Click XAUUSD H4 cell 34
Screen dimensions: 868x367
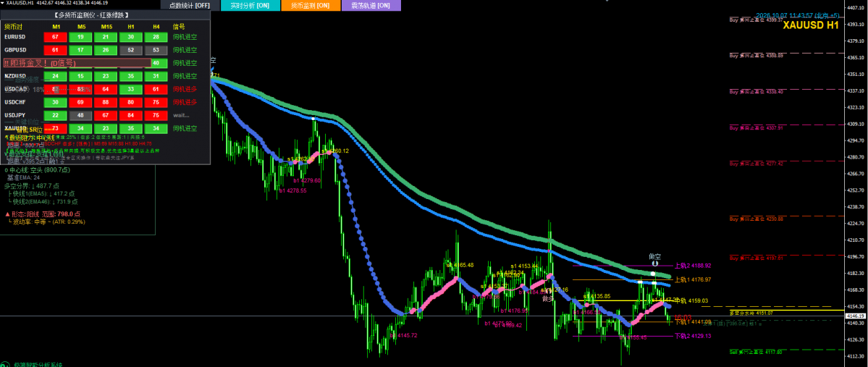[x=156, y=128]
